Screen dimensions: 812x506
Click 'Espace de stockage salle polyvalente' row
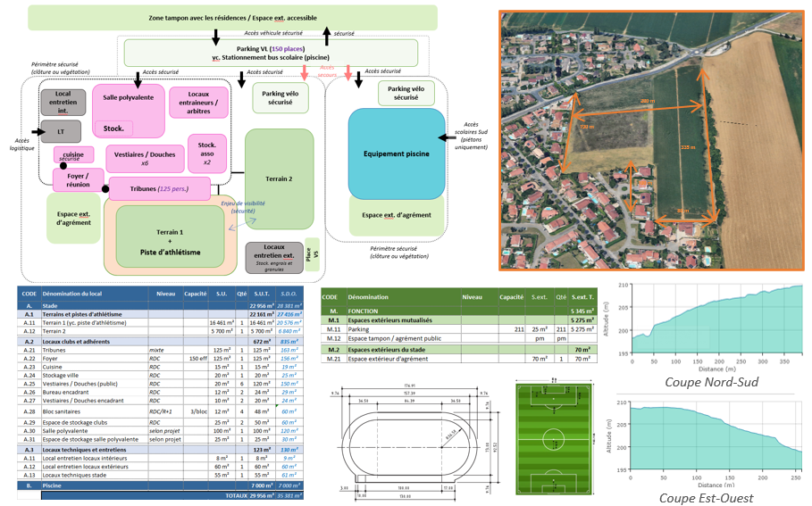click(160, 439)
